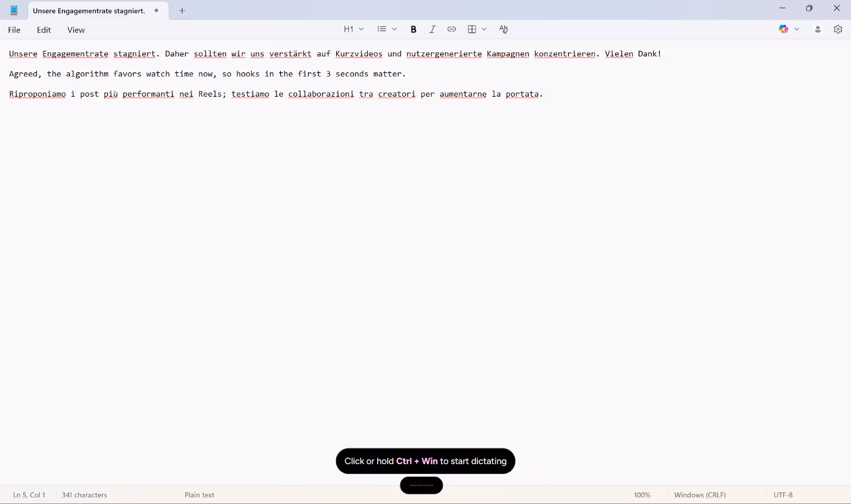Clear formatting with the erase formatting icon
This screenshot has width=851, height=504.
(x=503, y=29)
